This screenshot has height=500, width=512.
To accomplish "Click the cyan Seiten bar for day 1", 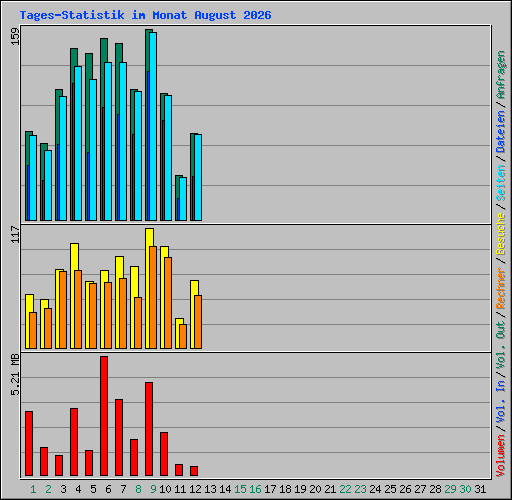I will tap(33, 178).
